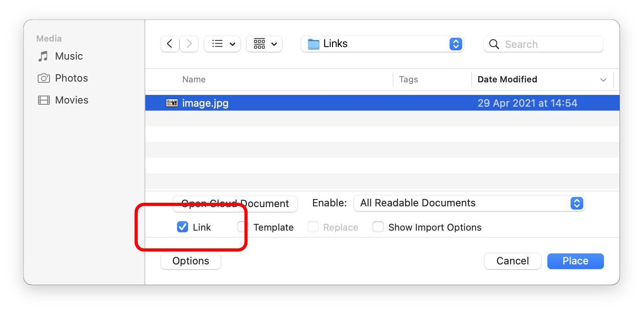The height and width of the screenshot is (313, 644).
Task: Toggle the Date Modified sort order chevron
Action: (x=603, y=80)
